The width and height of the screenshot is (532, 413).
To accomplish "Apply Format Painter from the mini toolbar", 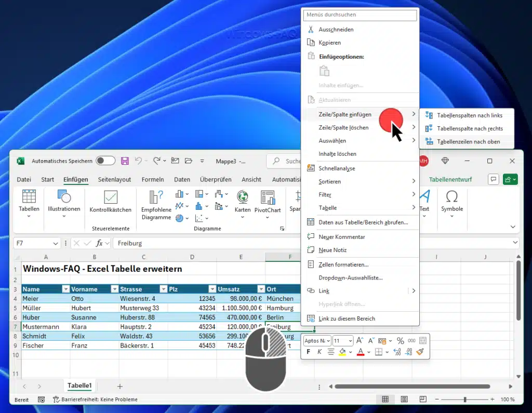I will coord(419,352).
